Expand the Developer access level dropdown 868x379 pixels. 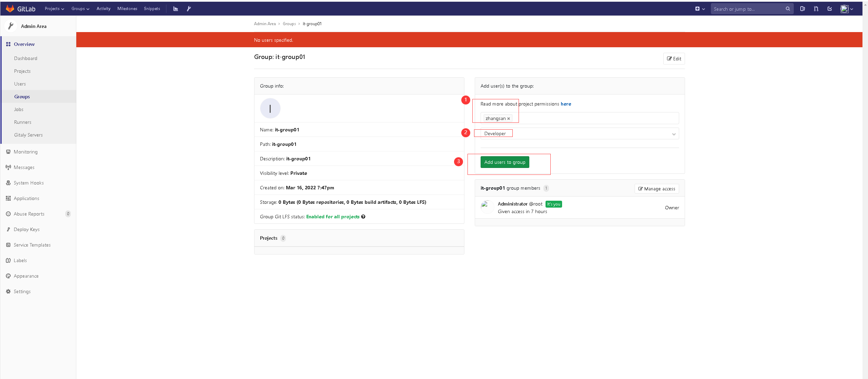579,134
